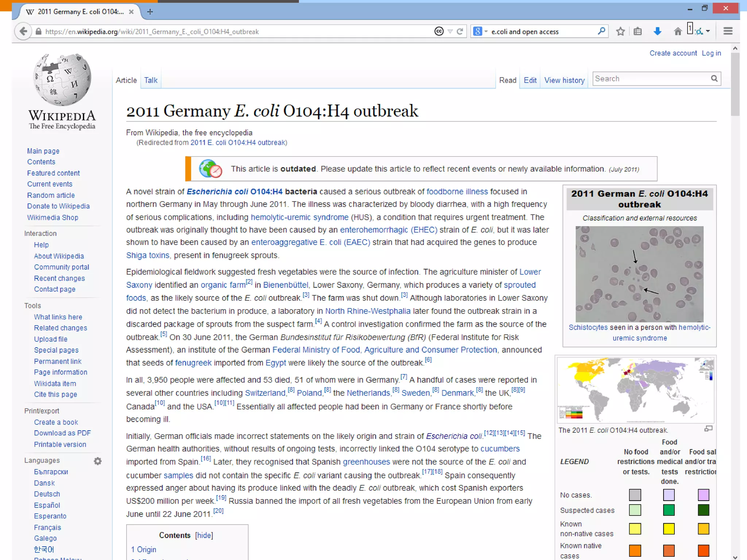Image resolution: width=747 pixels, height=560 pixels.
Task: Click the browser back arrow button
Action: tap(23, 31)
